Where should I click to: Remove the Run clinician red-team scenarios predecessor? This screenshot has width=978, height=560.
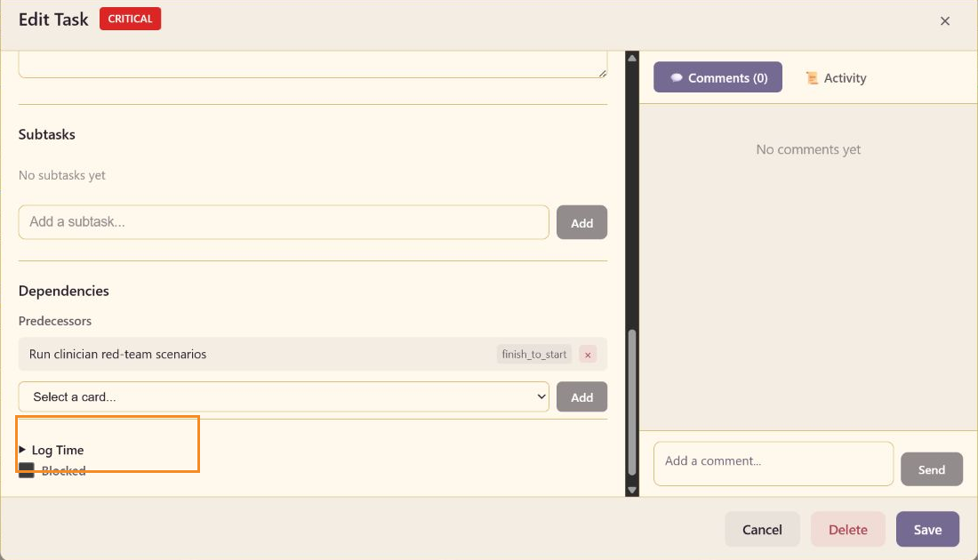[x=587, y=354]
